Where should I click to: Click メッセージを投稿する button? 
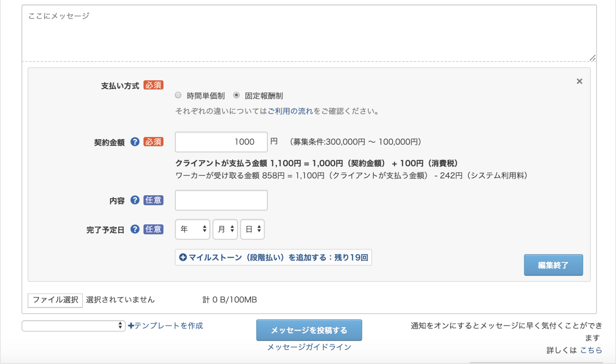309,330
